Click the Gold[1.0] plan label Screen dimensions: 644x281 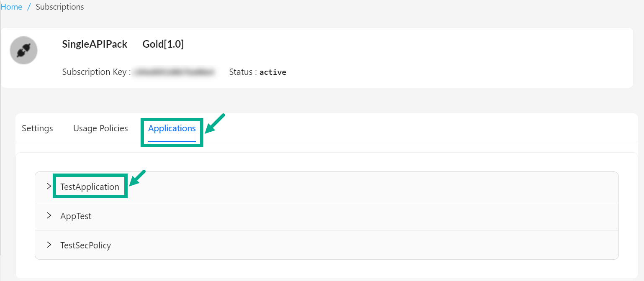click(x=163, y=44)
